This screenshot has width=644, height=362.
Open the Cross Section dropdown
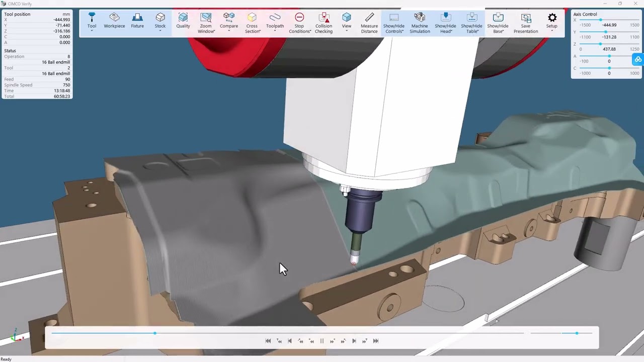coord(252,23)
